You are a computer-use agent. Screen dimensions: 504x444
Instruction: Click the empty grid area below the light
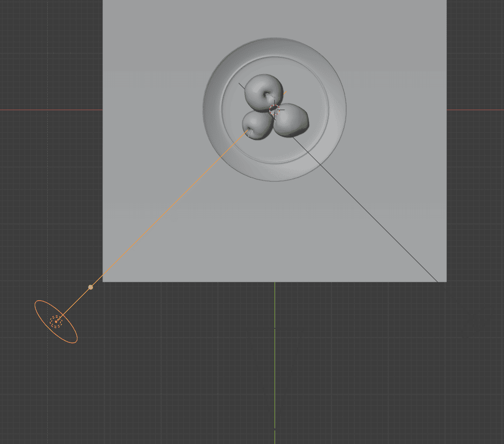pos(60,392)
